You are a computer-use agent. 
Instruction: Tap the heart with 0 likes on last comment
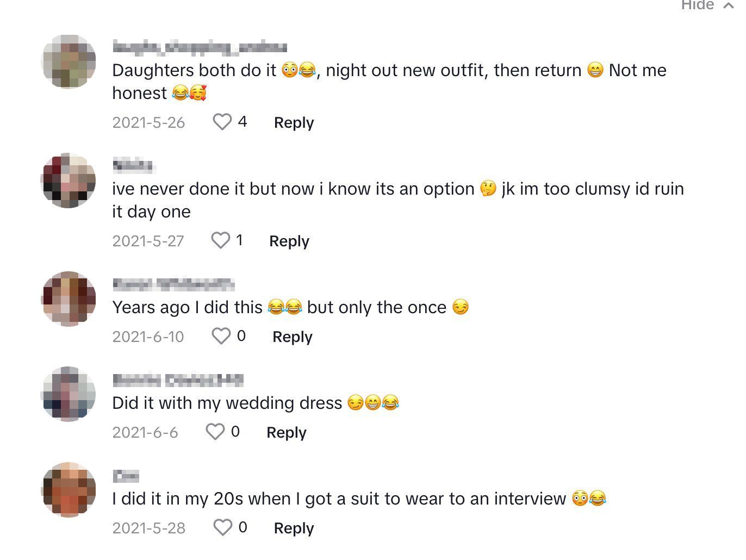click(223, 526)
